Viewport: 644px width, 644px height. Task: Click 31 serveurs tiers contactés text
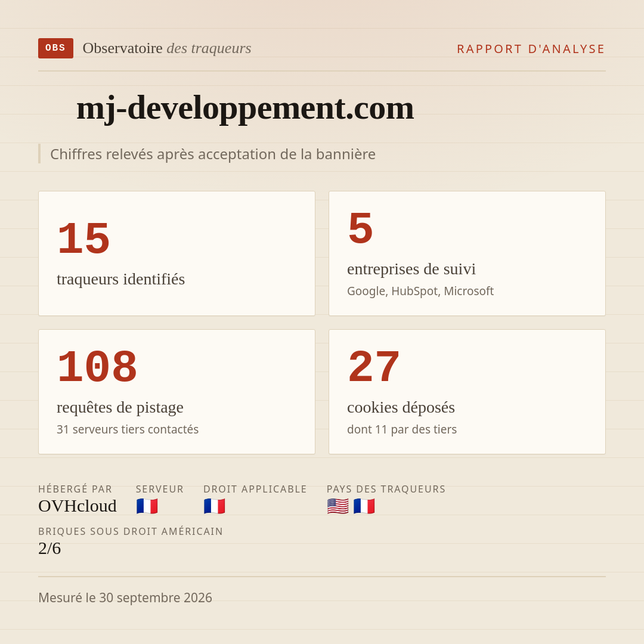pyautogui.click(x=128, y=429)
